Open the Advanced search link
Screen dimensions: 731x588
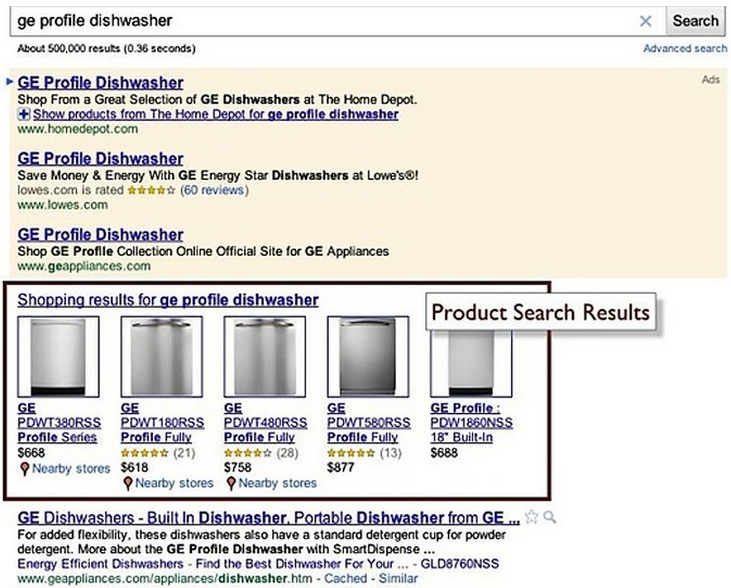coord(684,49)
